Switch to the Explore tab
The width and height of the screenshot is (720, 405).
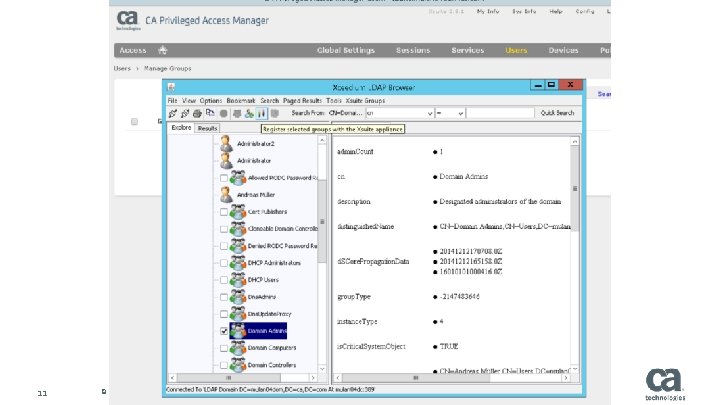point(181,128)
